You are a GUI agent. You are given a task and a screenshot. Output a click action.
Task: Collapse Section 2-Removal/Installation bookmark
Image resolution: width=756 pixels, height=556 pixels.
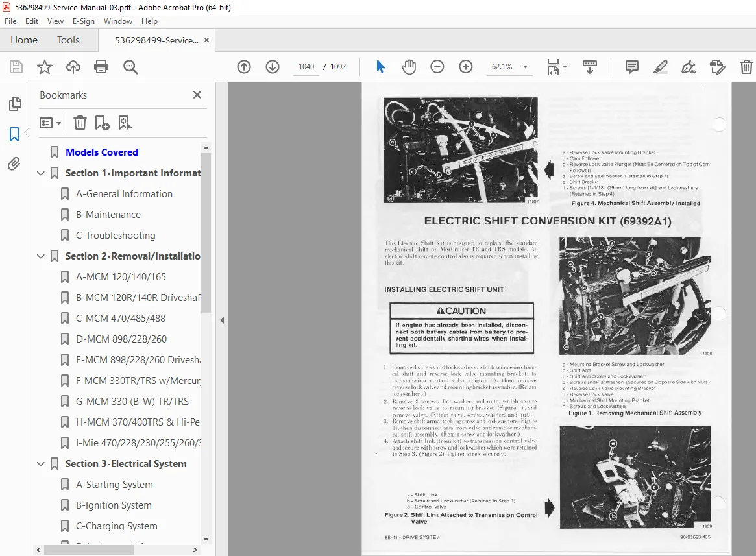point(41,256)
